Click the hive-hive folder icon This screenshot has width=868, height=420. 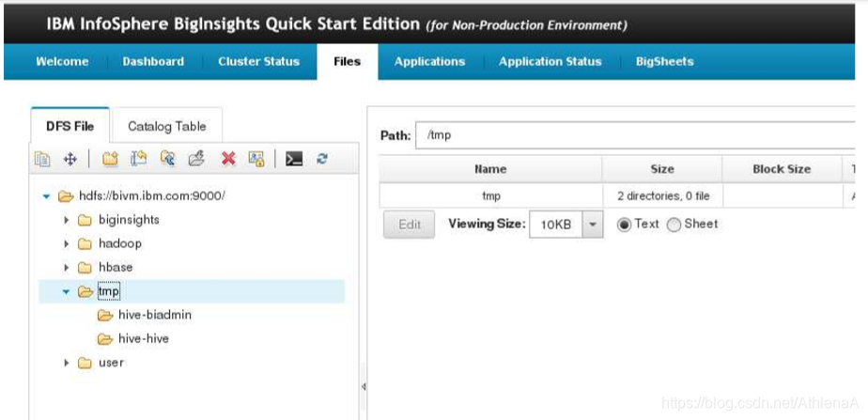105,339
